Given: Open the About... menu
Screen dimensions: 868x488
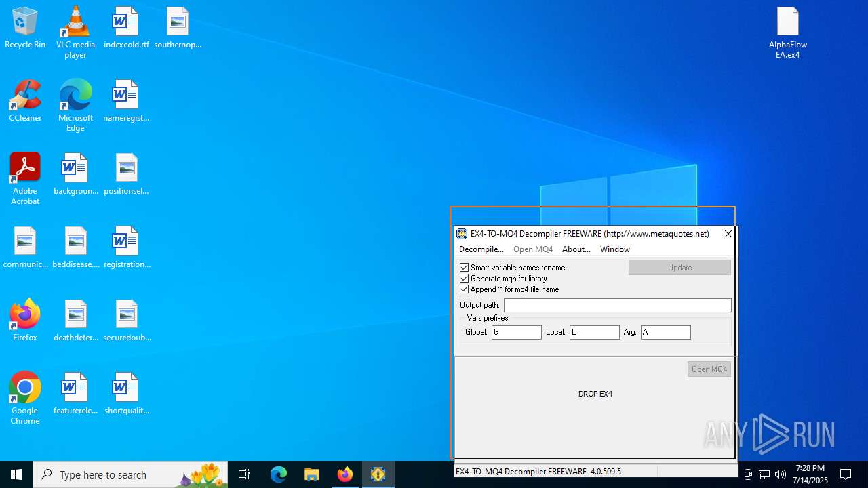Looking at the screenshot, I should coord(576,249).
